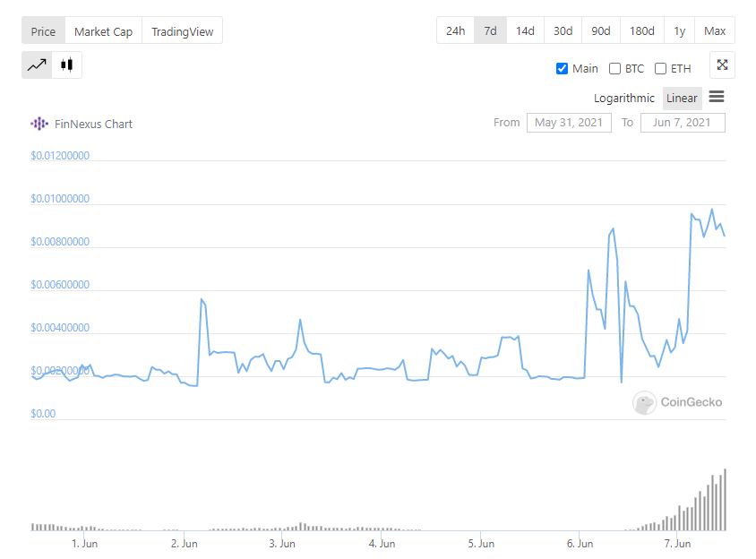This screenshot has height=559, width=756.
Task: Select the 90d time range
Action: [x=601, y=30]
